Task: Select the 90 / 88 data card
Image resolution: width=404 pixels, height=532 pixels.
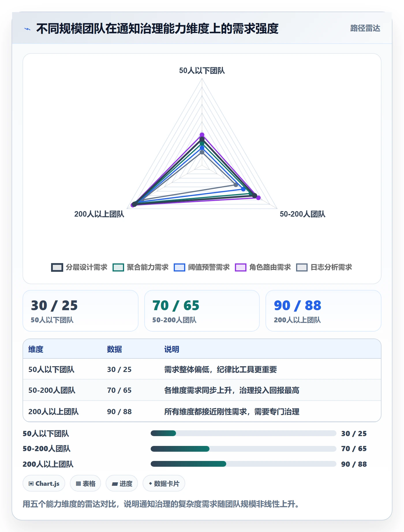Action: coord(323,311)
